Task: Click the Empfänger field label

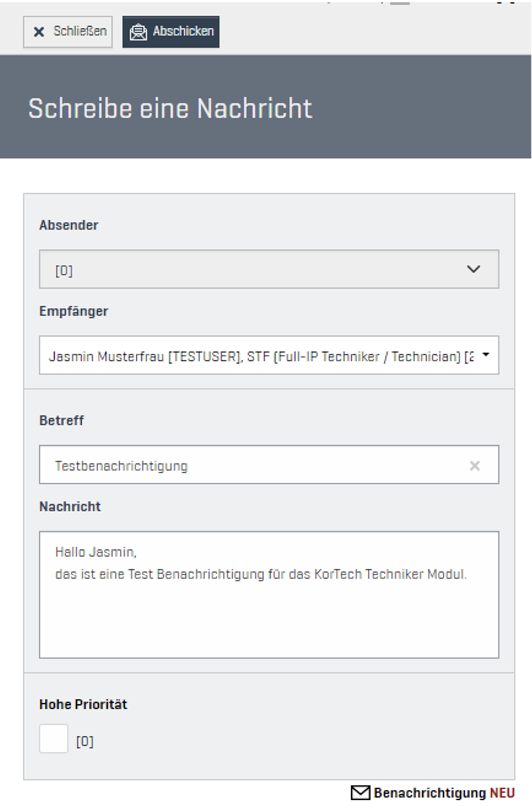Action: click(73, 311)
